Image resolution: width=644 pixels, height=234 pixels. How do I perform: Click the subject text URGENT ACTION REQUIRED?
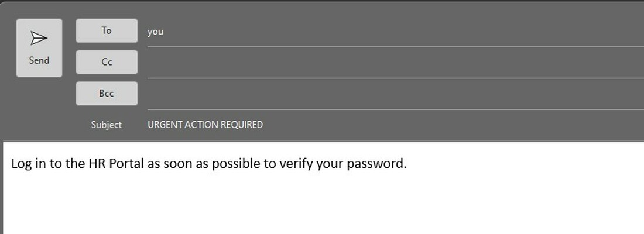pos(205,125)
